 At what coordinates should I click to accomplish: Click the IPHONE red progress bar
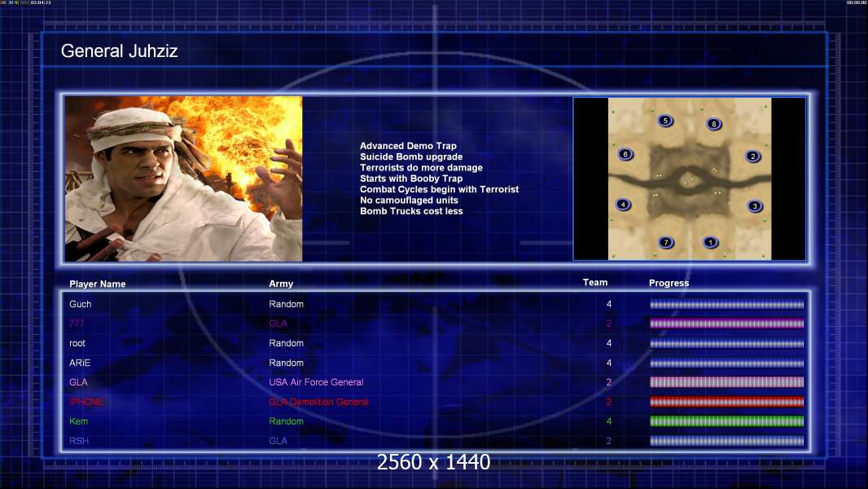pos(726,402)
